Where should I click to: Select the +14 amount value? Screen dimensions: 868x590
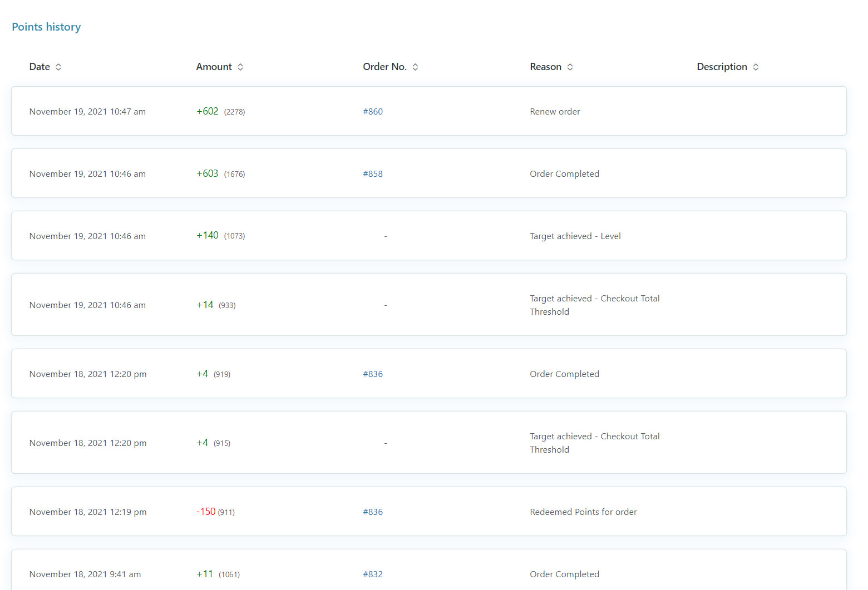pyautogui.click(x=205, y=305)
